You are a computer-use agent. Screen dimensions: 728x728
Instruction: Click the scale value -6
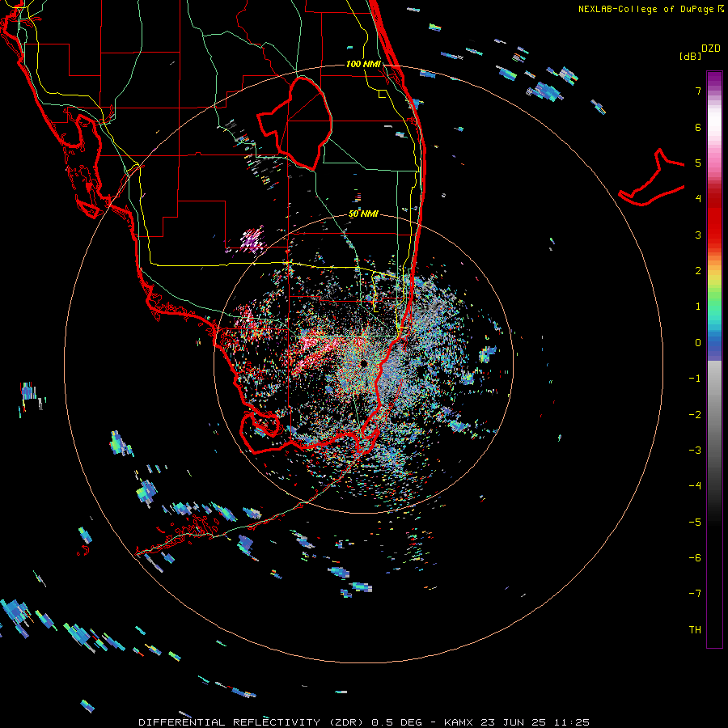pyautogui.click(x=695, y=557)
